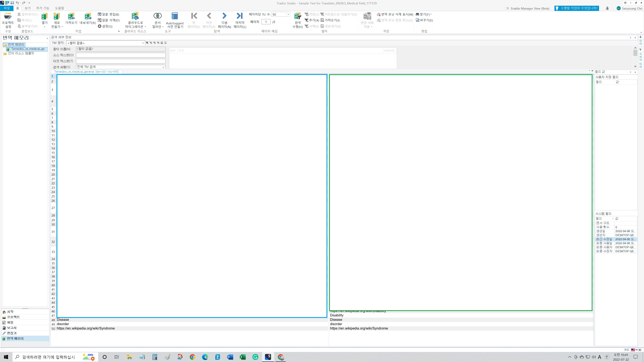The width and height of the screenshot is (644, 362).
Task: Select Temedes_st_medical_ge translation memory tree item
Action: point(28,49)
